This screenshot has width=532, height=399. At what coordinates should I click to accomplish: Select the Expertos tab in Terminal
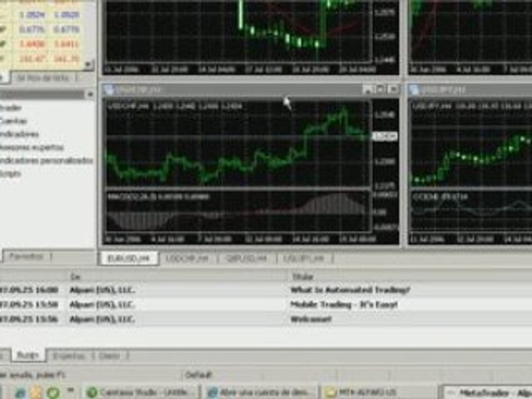click(69, 356)
